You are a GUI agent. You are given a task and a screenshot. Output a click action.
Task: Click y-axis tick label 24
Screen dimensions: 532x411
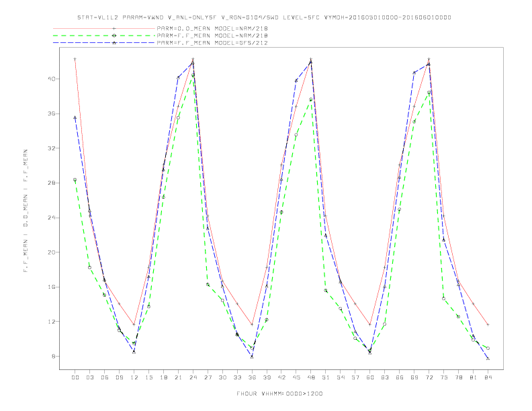tap(52, 218)
